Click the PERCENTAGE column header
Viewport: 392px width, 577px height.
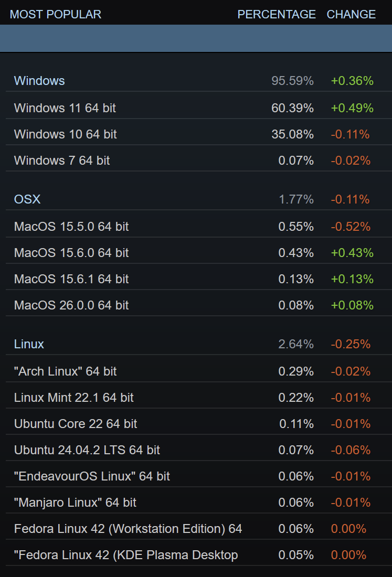tap(277, 14)
